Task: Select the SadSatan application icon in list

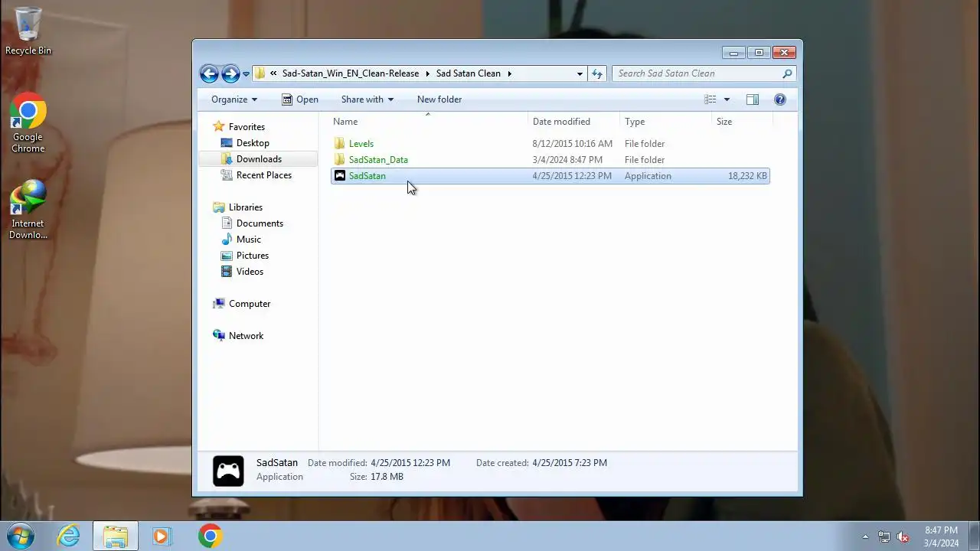Action: point(340,176)
